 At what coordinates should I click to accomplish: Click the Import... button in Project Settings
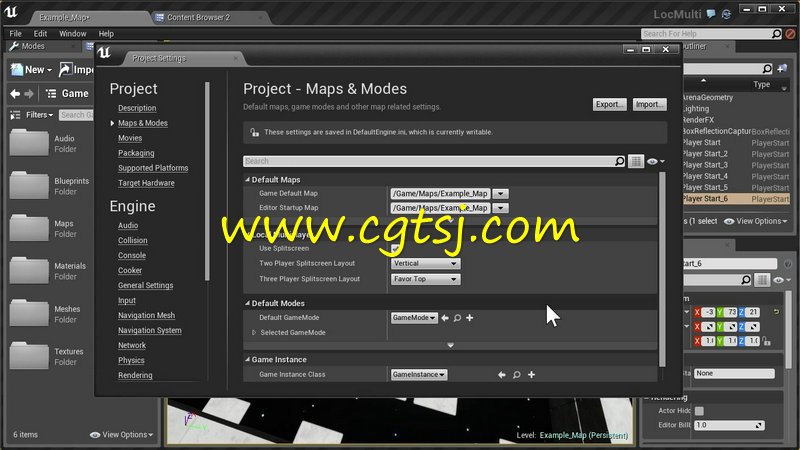coord(649,104)
